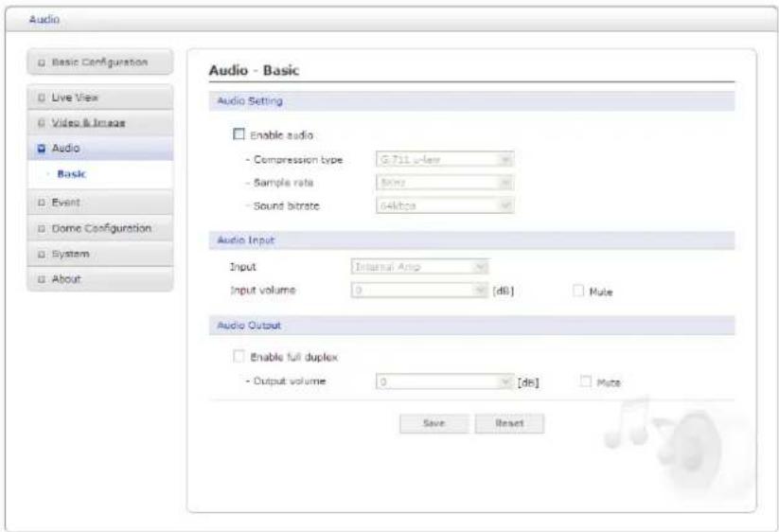Click the Audio title tab

point(44,19)
